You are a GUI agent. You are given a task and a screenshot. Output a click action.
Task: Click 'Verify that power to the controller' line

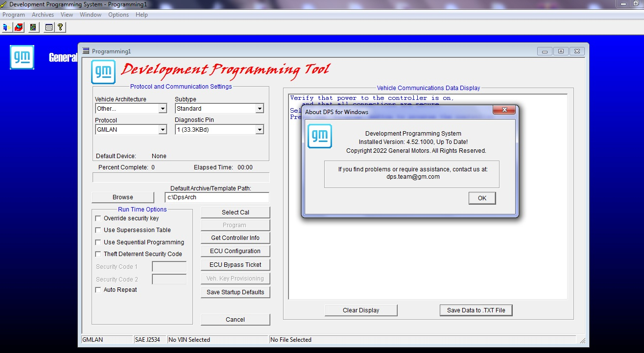click(372, 98)
